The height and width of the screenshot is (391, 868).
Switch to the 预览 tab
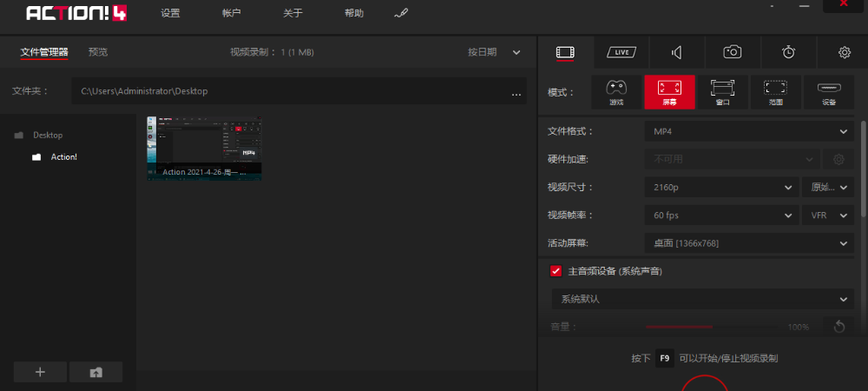[x=98, y=52]
